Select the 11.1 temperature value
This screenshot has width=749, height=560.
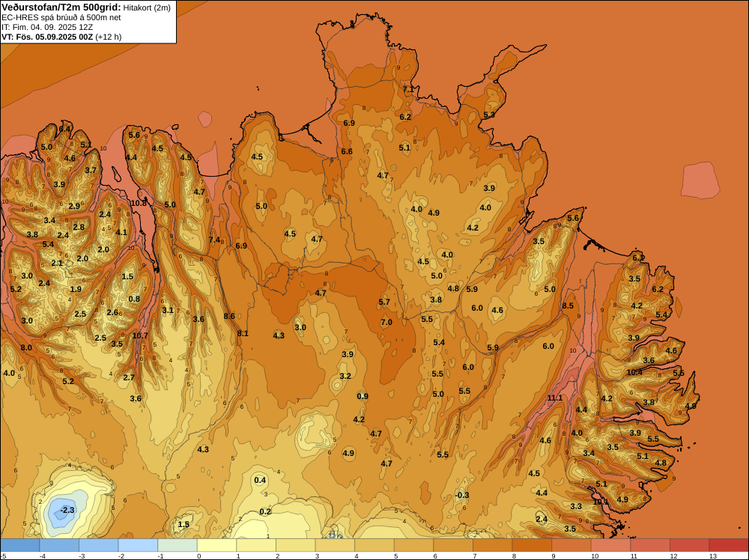[x=554, y=398]
